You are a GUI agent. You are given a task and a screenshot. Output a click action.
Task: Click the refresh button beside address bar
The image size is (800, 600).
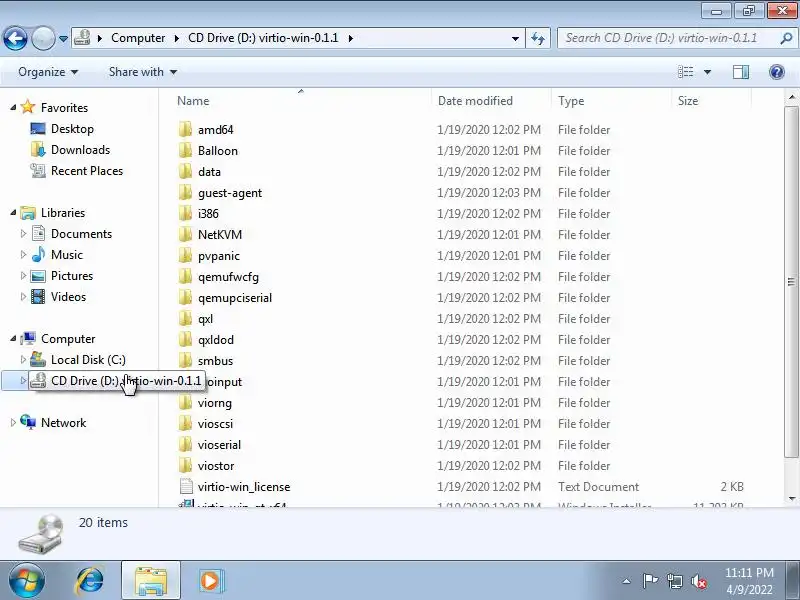538,38
